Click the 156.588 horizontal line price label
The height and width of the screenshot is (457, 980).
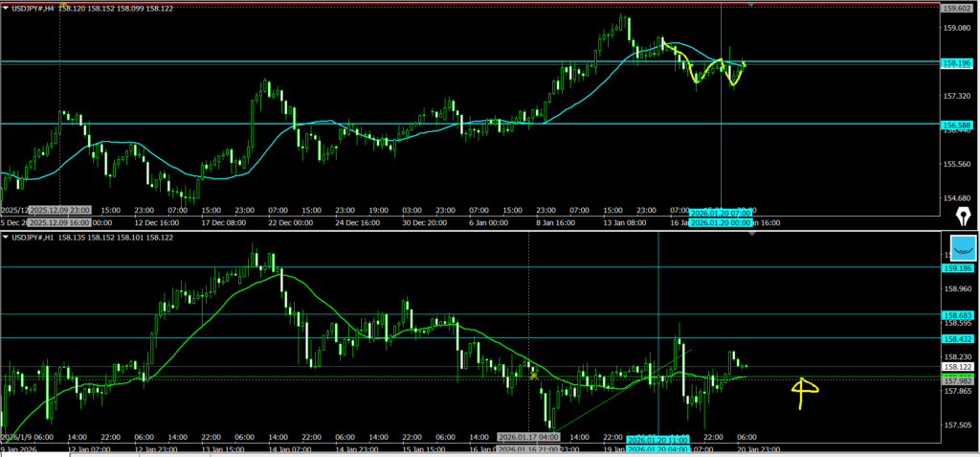click(x=958, y=125)
